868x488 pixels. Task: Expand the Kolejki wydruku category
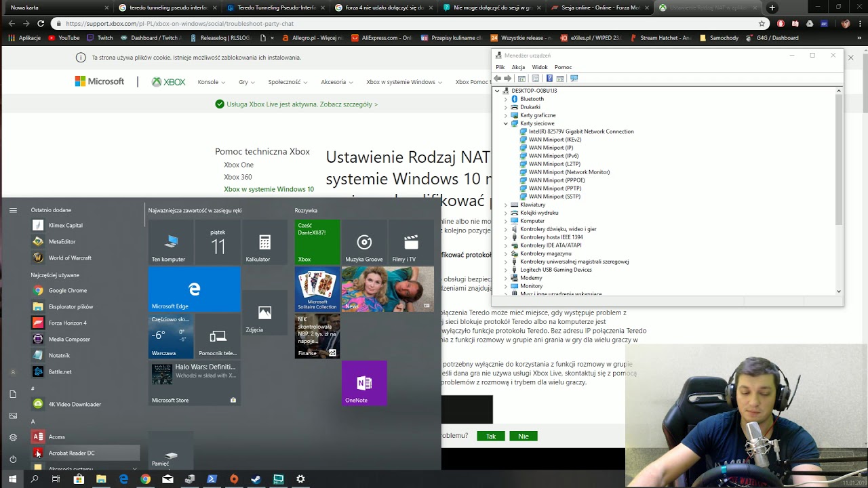click(x=506, y=213)
